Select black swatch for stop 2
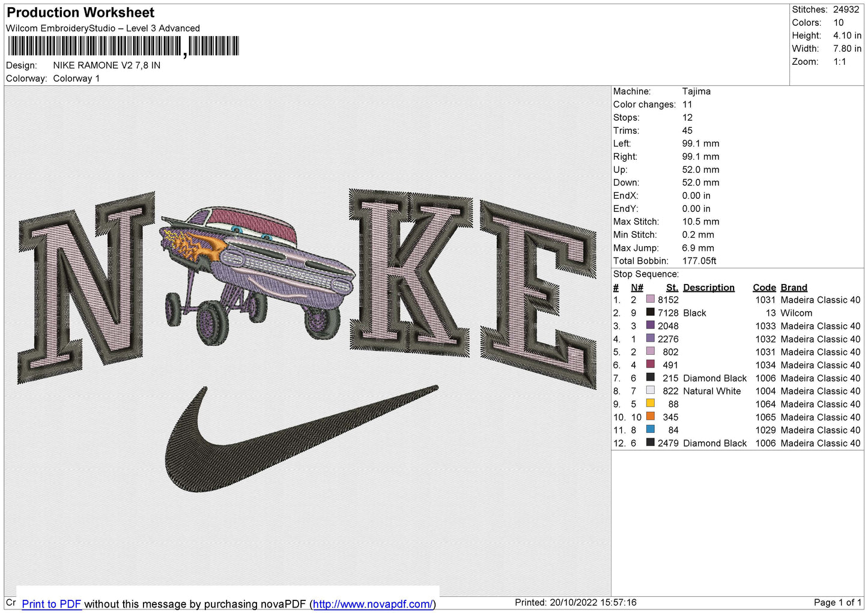Screen dimensions: 868x613 [650, 312]
